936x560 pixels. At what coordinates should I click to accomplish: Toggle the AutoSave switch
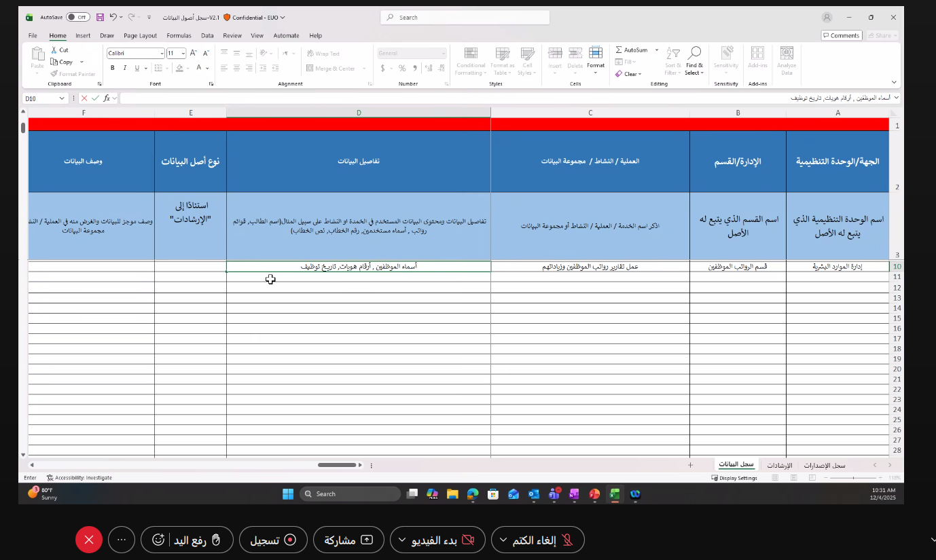pos(78,17)
